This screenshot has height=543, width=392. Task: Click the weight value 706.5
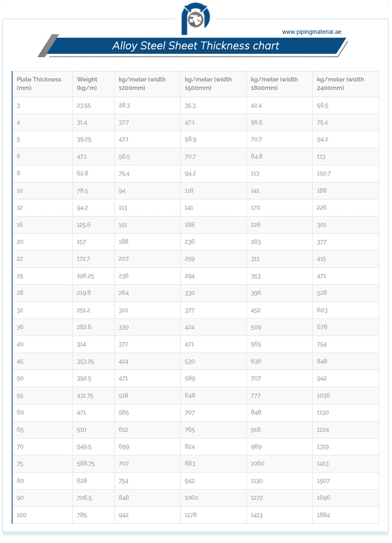point(83,498)
